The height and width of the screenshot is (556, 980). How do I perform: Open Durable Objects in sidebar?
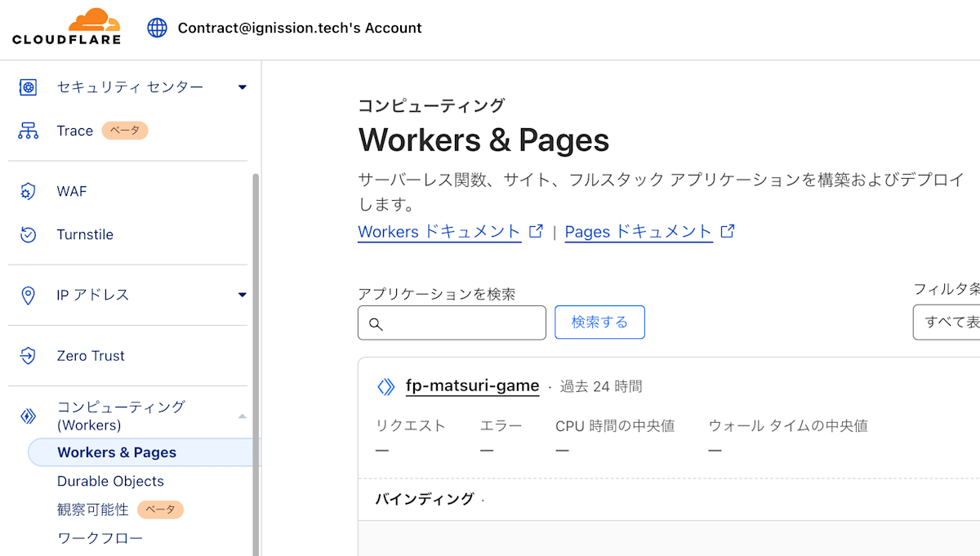click(110, 481)
